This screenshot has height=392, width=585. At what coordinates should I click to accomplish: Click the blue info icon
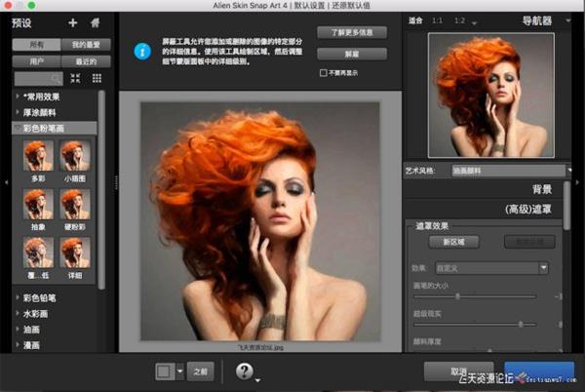[141, 45]
